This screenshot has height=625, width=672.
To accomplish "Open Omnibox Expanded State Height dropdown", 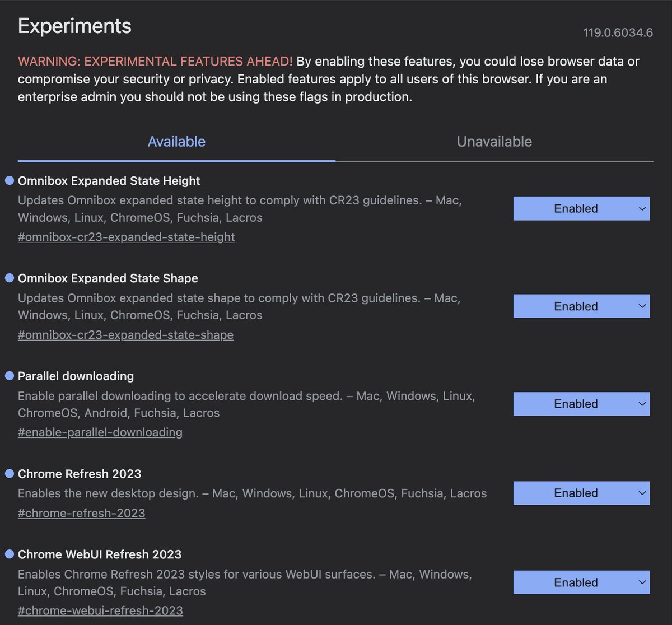I will click(x=581, y=208).
